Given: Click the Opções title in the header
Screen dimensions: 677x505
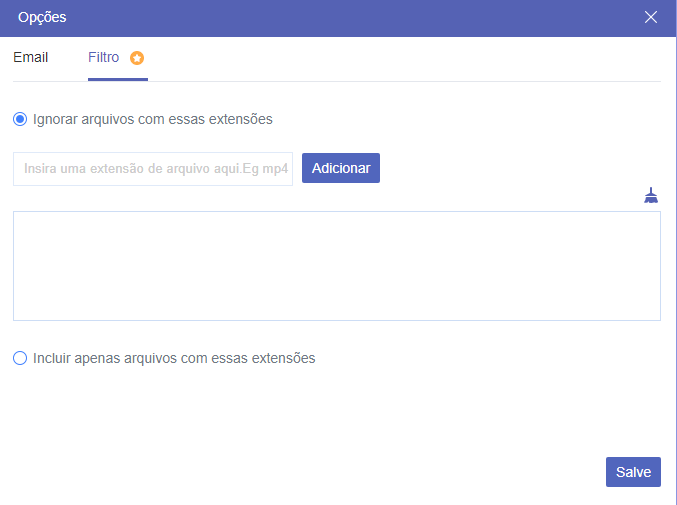Looking at the screenshot, I should [42, 17].
